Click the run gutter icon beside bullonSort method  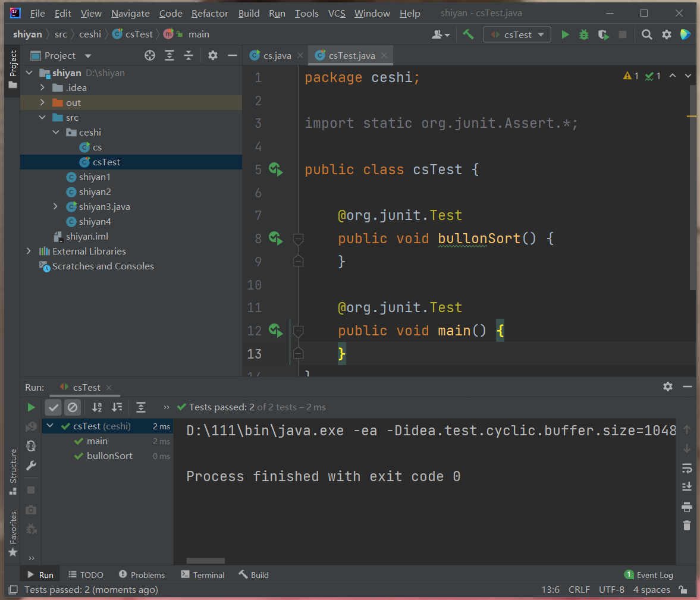[x=275, y=238]
